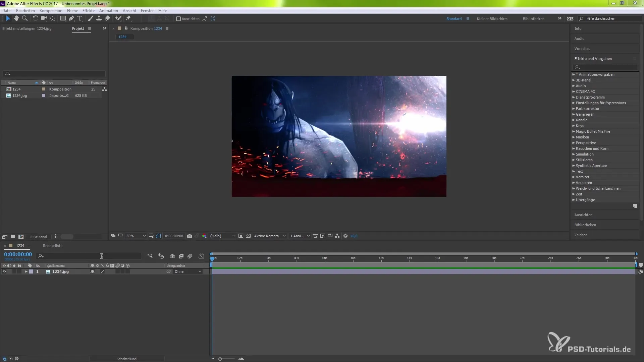
Task: Toggle Region of Interest button in viewer
Action: point(241,236)
